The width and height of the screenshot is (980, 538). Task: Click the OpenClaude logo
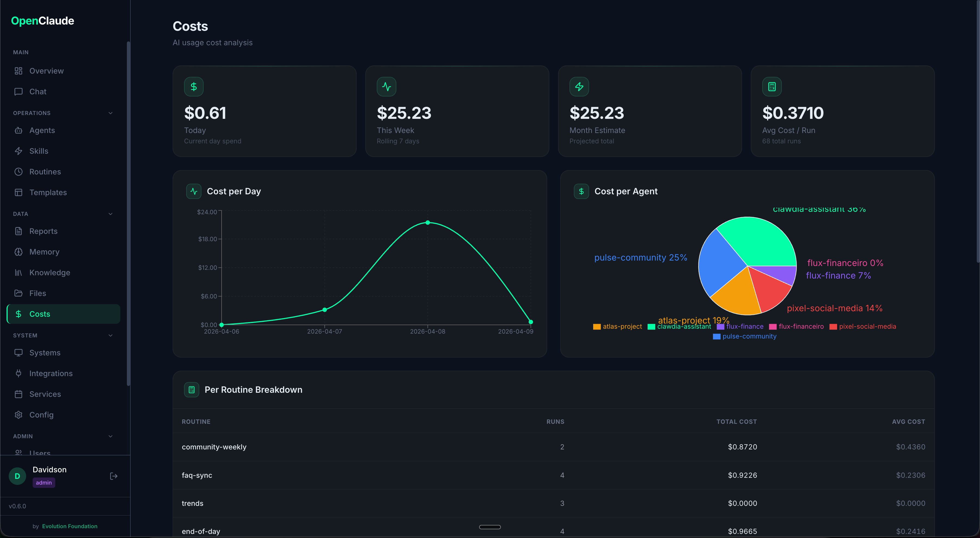(x=43, y=21)
